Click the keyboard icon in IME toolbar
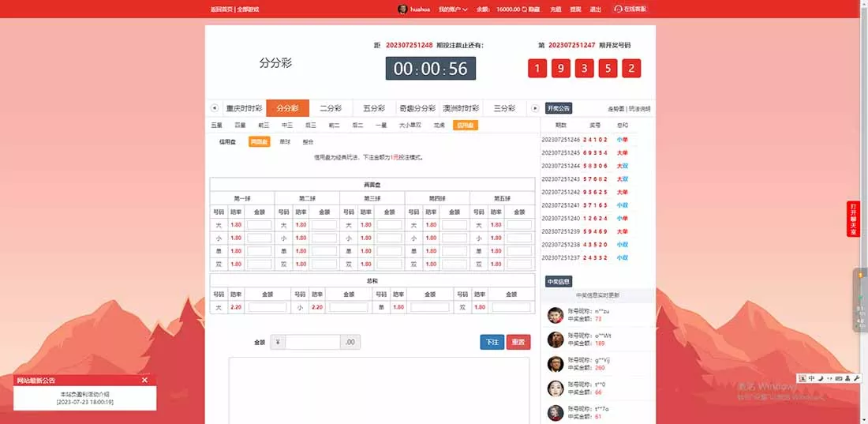Screen dimensions: 868x424 pos(838,378)
